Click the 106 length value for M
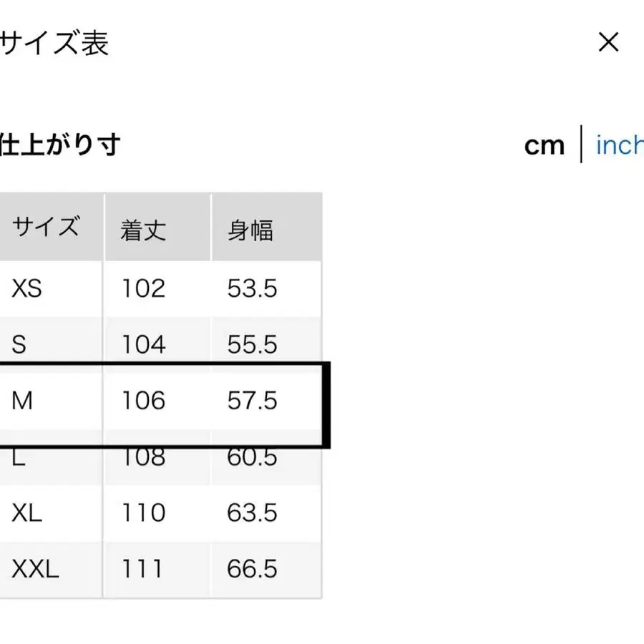This screenshot has height=644, width=644. click(143, 401)
